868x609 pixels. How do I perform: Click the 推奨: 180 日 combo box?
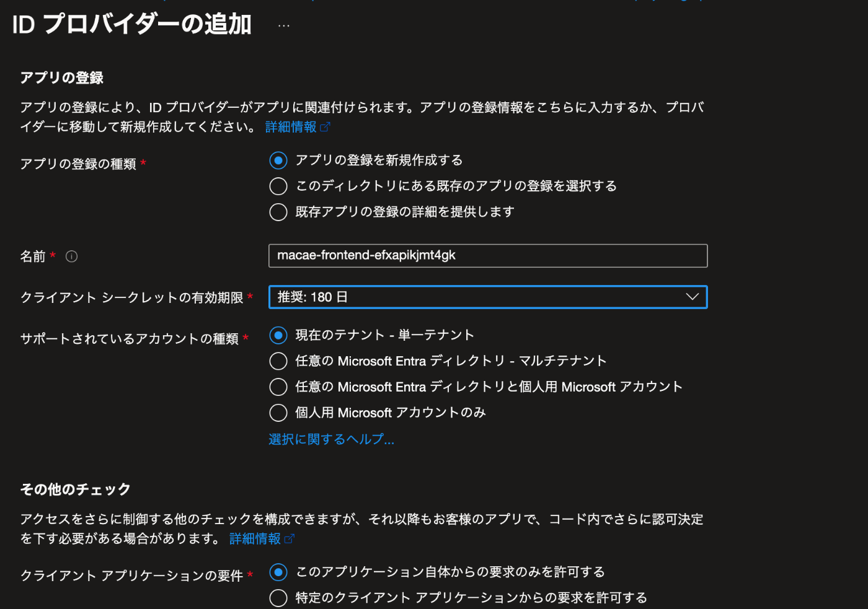[x=488, y=297]
